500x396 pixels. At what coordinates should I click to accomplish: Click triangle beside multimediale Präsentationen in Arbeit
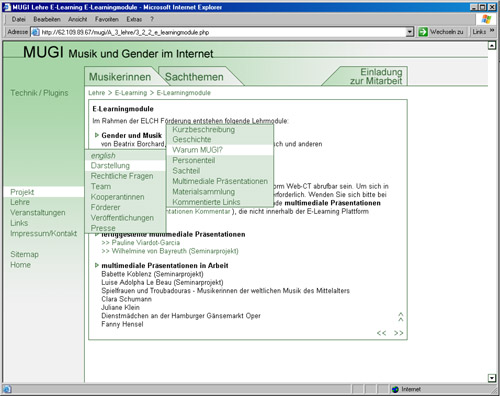click(x=97, y=265)
